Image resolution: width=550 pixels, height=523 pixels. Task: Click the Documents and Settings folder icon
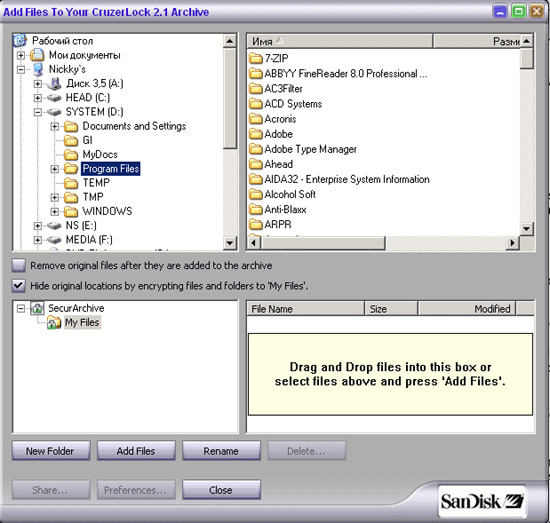[x=71, y=126]
